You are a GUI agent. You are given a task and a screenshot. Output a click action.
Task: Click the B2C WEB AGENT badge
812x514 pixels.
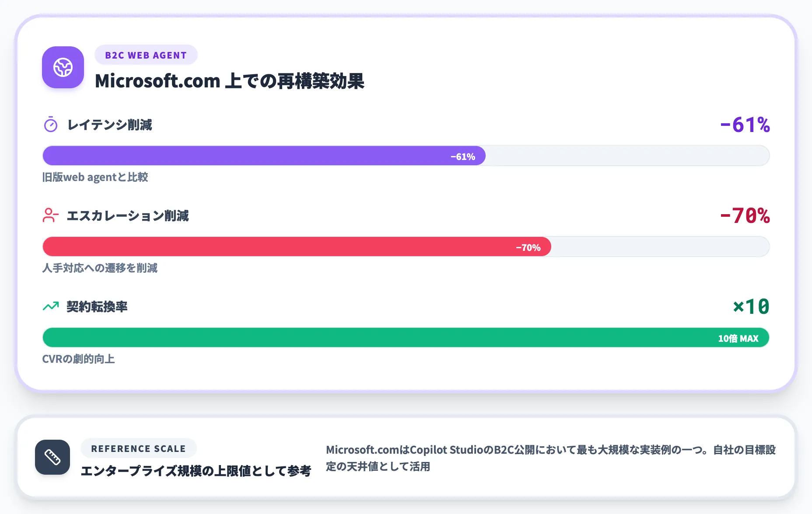(x=146, y=55)
